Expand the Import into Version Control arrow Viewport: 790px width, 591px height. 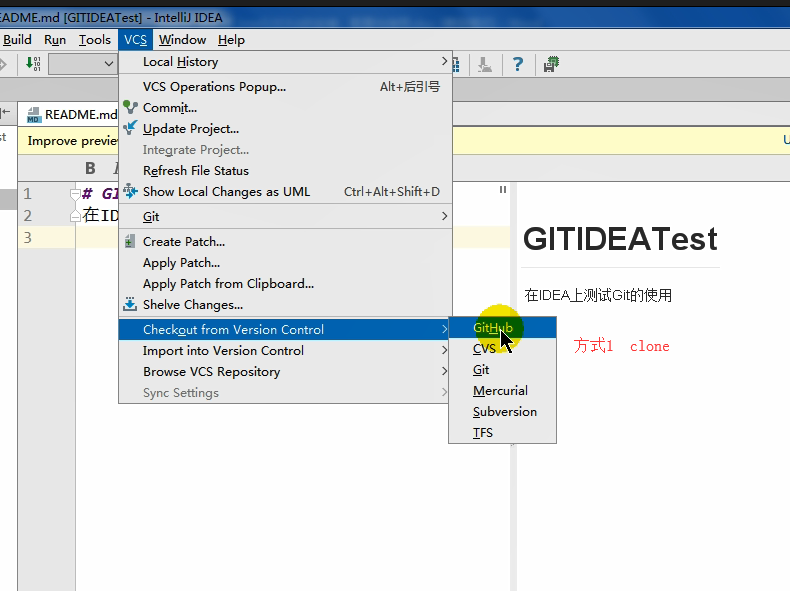point(444,350)
